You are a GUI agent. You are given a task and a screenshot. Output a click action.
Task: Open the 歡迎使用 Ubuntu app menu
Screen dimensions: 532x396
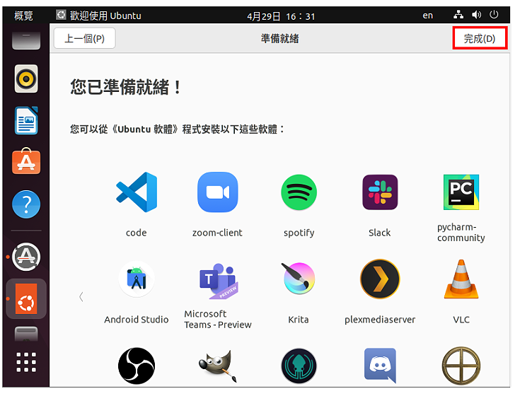pyautogui.click(x=99, y=16)
